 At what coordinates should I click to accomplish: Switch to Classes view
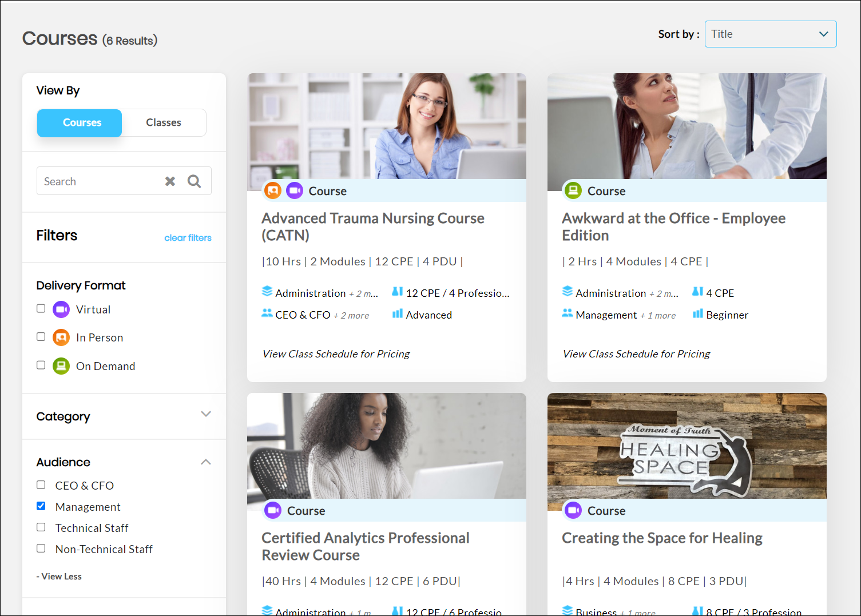pos(164,122)
